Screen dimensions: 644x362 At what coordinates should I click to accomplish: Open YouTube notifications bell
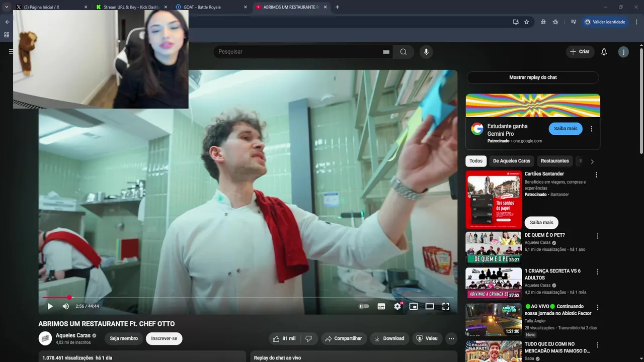coord(604,52)
